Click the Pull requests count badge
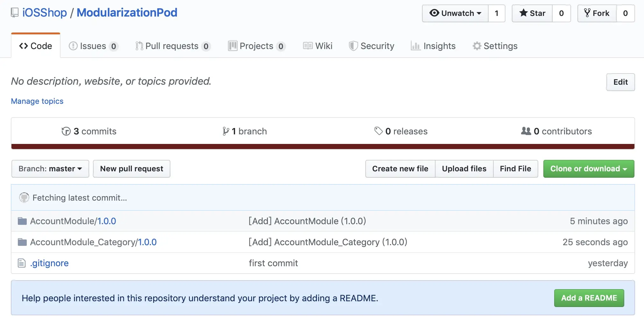Image resolution: width=644 pixels, height=321 pixels. click(x=206, y=46)
